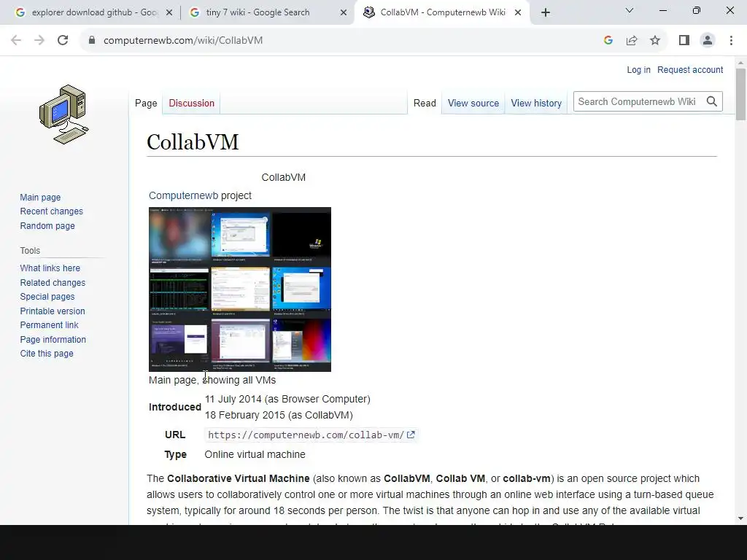Click the Log in link

pyautogui.click(x=638, y=70)
